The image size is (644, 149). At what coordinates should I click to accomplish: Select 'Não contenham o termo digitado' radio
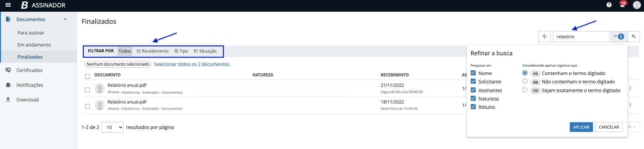[x=525, y=81]
